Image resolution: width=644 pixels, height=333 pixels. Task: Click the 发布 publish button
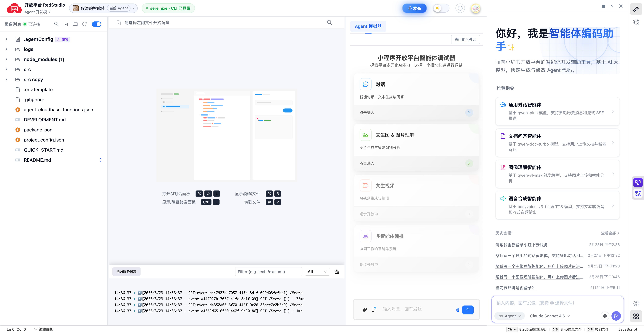(414, 8)
